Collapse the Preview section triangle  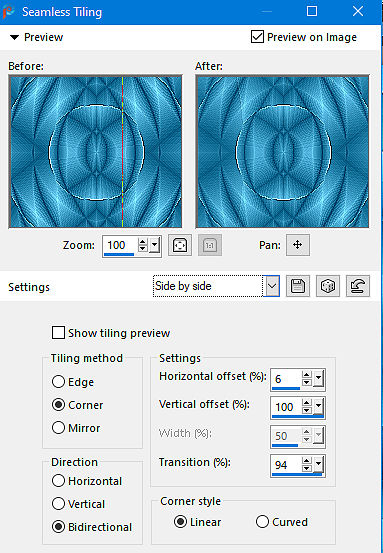tap(14, 37)
